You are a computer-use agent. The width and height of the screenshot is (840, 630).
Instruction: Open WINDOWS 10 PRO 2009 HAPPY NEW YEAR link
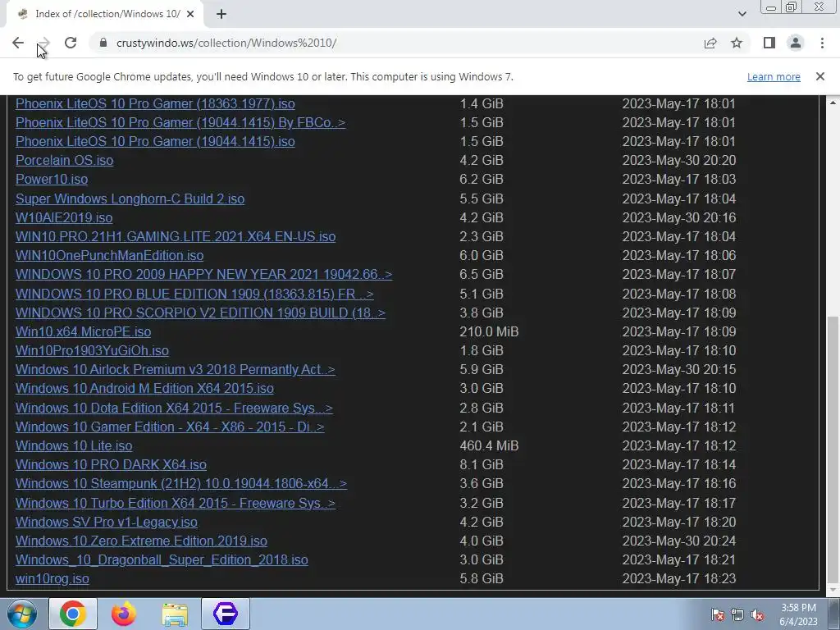coord(203,274)
